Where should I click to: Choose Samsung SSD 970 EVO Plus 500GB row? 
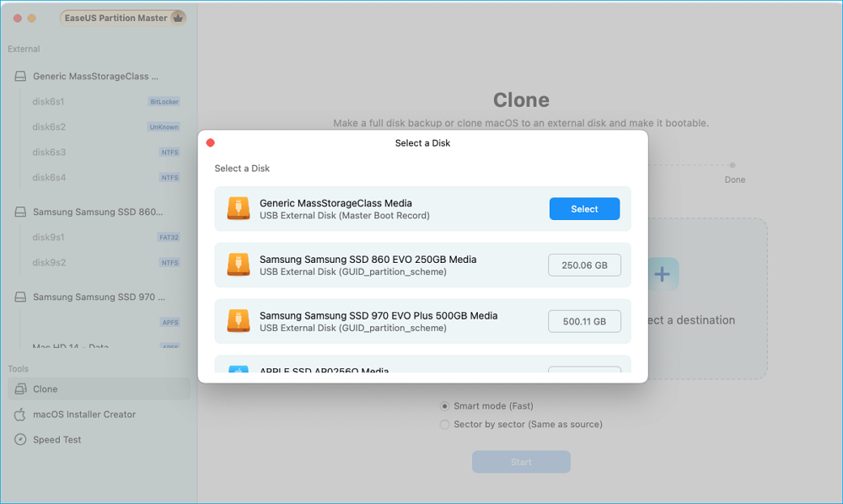pos(422,321)
